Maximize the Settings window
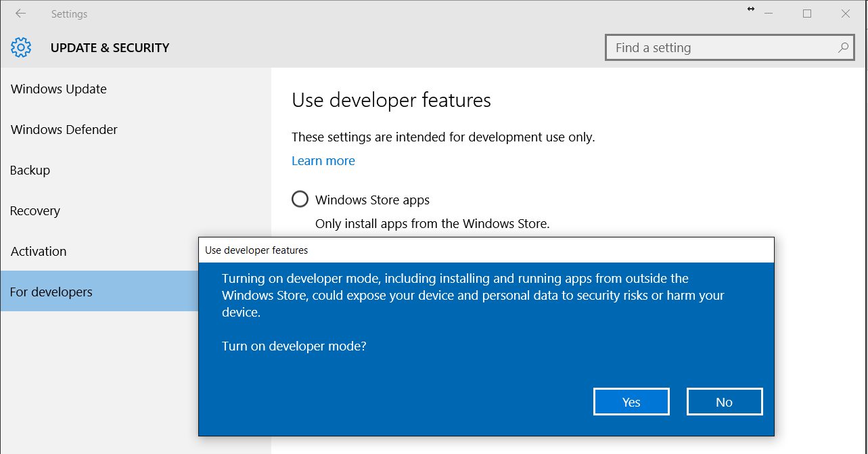This screenshot has width=868, height=454. [x=807, y=14]
